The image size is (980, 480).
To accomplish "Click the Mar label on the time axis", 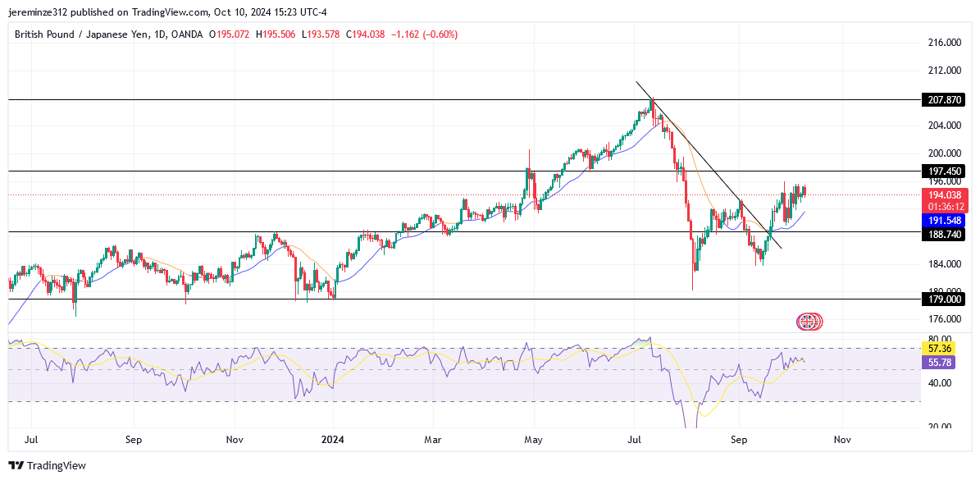I will [x=432, y=440].
